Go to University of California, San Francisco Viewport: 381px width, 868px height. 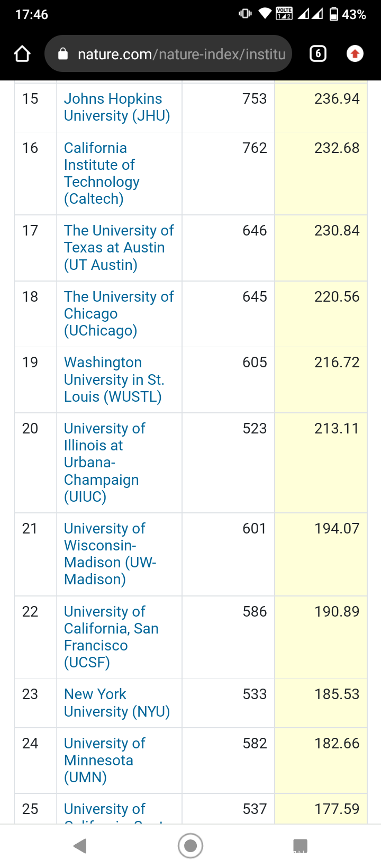tap(111, 637)
